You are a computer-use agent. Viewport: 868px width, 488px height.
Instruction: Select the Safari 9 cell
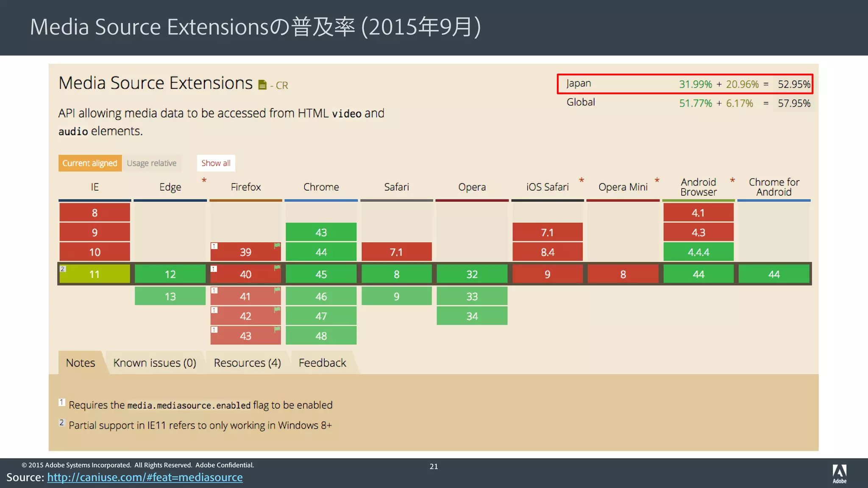396,296
